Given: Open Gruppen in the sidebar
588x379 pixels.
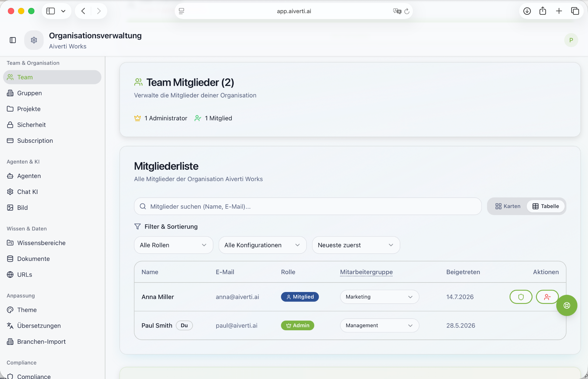Looking at the screenshot, I should [52, 93].
